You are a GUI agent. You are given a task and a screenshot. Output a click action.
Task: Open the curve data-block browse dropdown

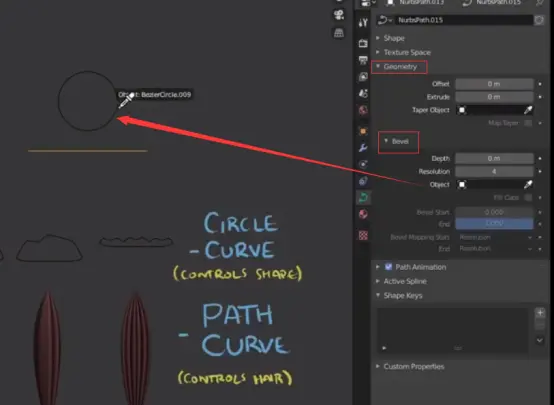coord(385,20)
